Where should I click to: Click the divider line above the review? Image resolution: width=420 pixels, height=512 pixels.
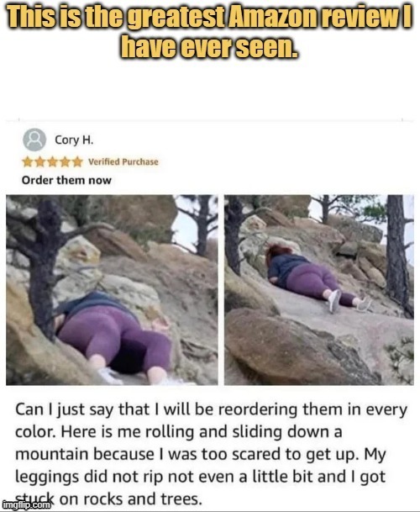[x=210, y=121]
